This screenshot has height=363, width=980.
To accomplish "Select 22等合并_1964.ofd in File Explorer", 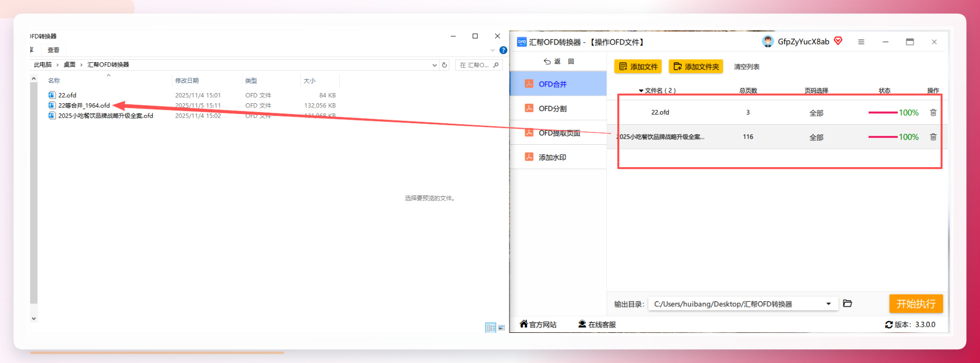I will (84, 105).
